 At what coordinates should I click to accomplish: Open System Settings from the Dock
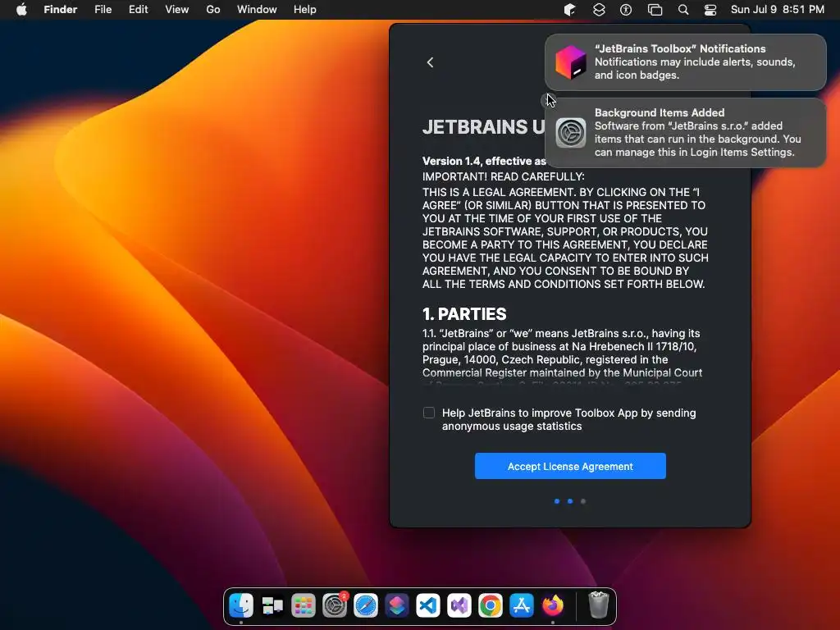(x=335, y=605)
